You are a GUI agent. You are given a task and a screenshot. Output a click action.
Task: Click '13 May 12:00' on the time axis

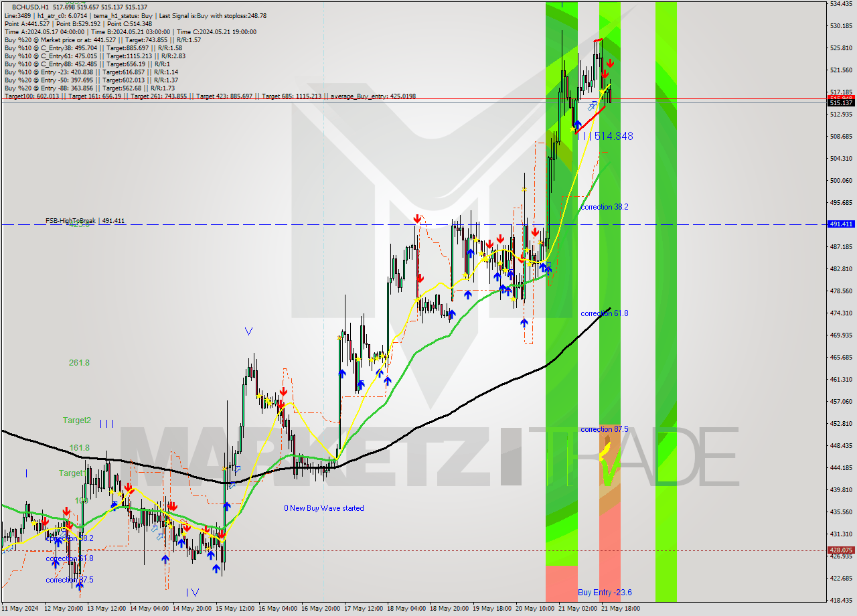pos(107,609)
